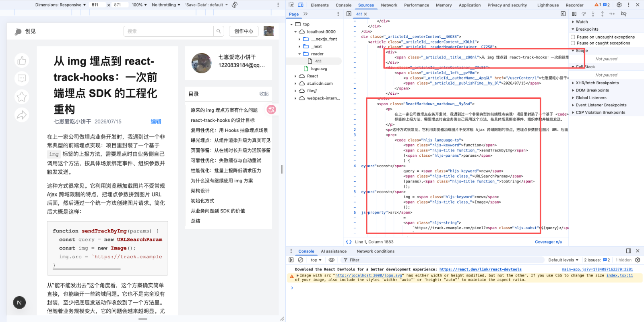Image resolution: width=644 pixels, height=322 pixels.
Task: Click 收起 to collapse the table of contents
Action: pos(264,94)
